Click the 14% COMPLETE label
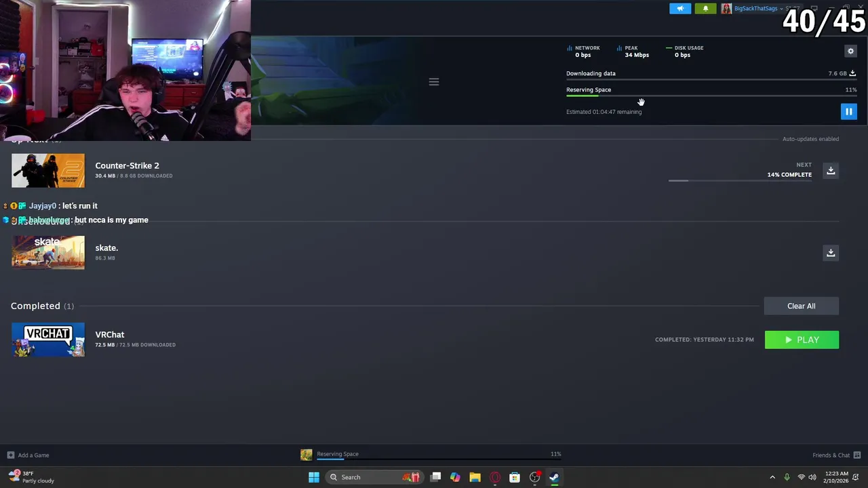The width and height of the screenshot is (868, 488). (789, 174)
